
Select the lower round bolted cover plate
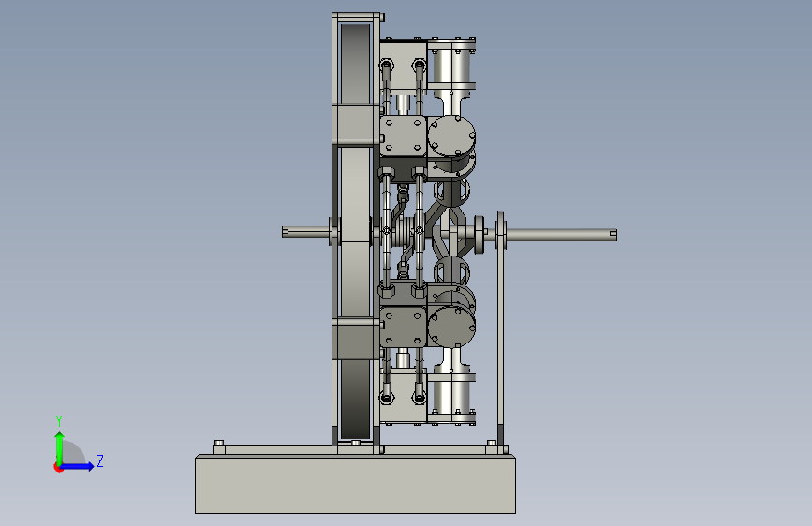tap(451, 326)
